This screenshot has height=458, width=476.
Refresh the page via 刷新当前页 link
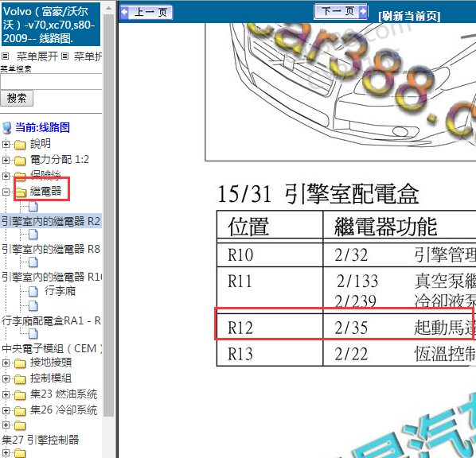pyautogui.click(x=409, y=16)
